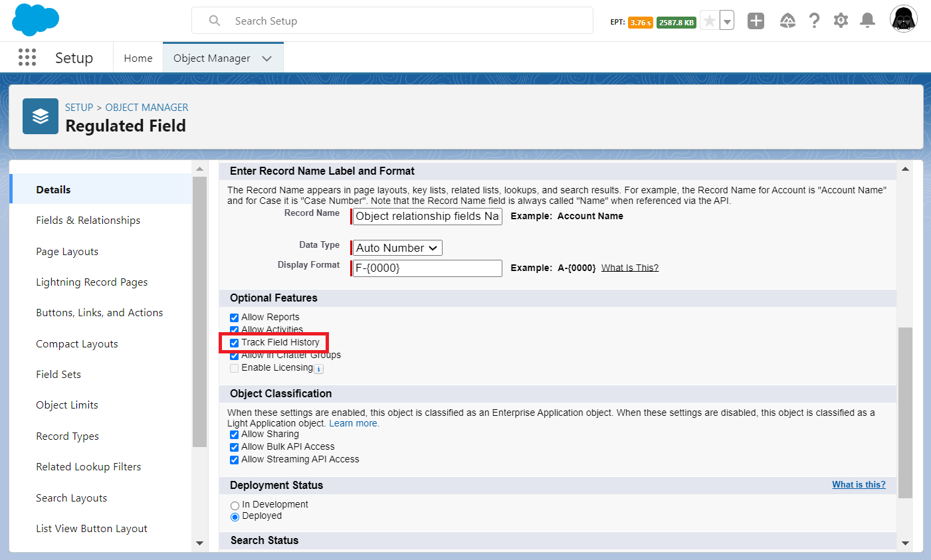
Task: Open the favorites list dropdown arrow
Action: [727, 21]
